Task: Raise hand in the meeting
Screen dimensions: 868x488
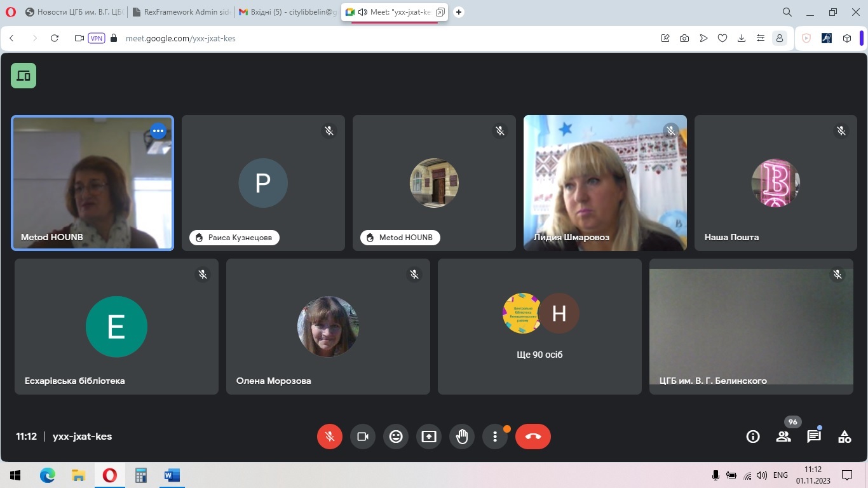Action: tap(462, 437)
